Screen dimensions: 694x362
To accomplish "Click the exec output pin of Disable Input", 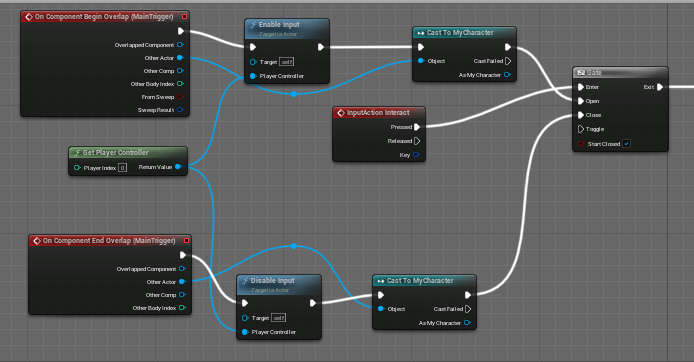I will [313, 303].
